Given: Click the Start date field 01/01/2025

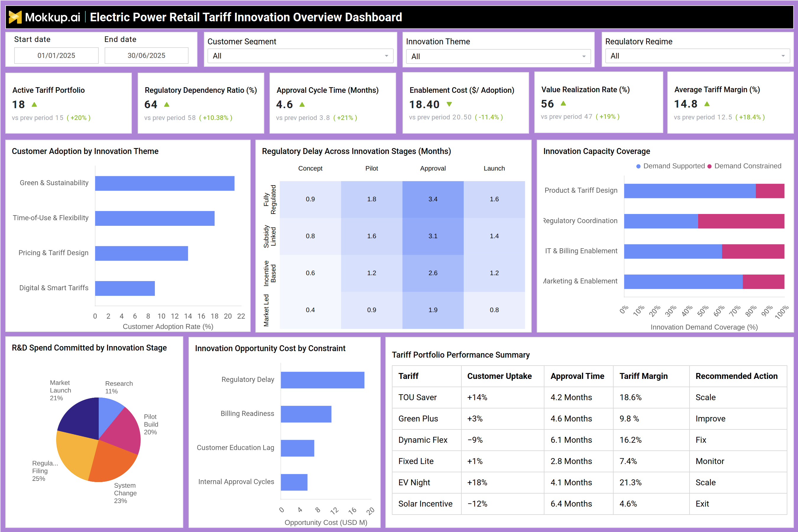Looking at the screenshot, I should (56, 55).
